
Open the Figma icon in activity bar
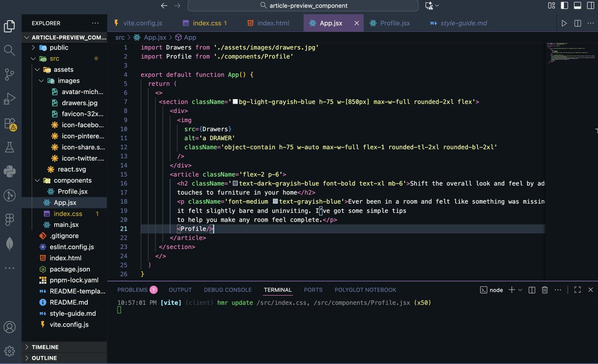point(9,220)
